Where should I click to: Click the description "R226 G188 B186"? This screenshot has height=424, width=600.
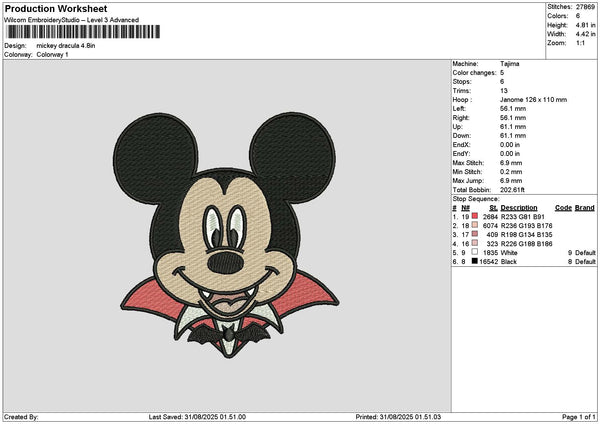point(526,244)
